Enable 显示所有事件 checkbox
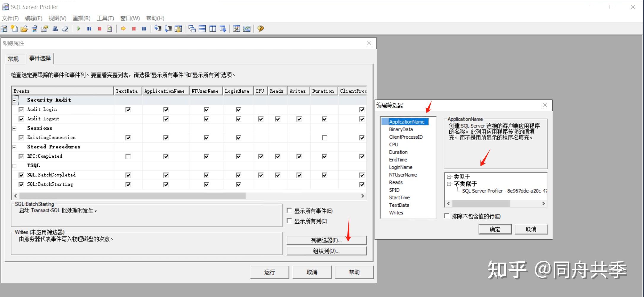The width and height of the screenshot is (644, 297). tap(289, 210)
